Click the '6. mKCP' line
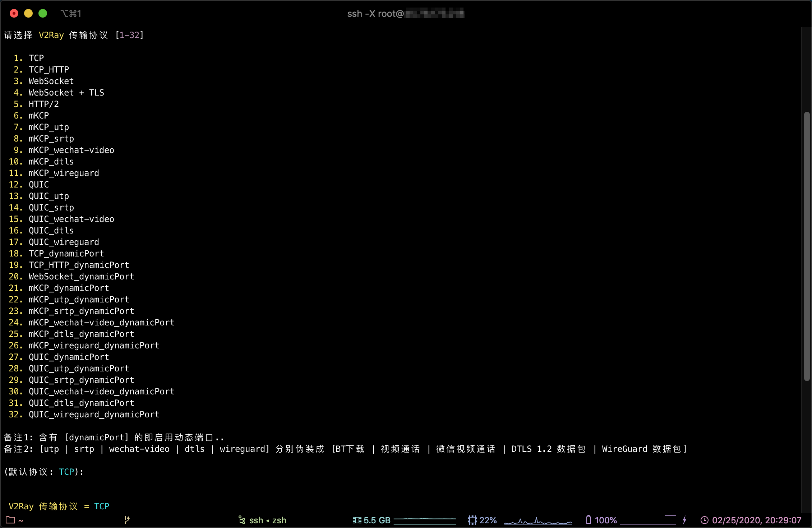812x528 pixels. 31,116
